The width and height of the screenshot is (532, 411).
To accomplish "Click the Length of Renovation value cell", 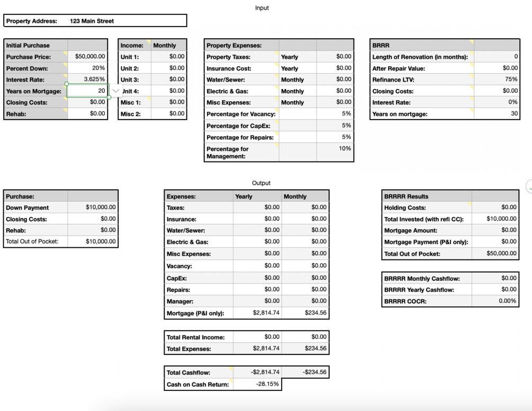I will tap(497, 57).
